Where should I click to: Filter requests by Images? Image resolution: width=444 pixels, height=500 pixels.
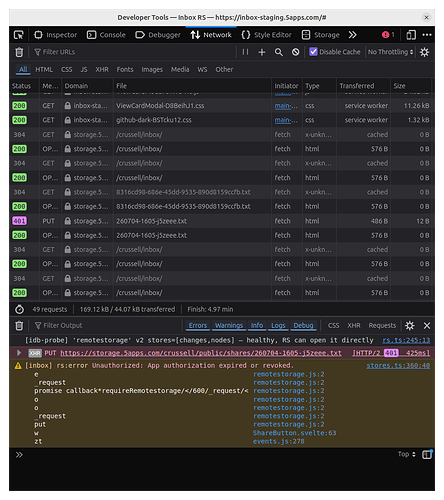point(152,69)
